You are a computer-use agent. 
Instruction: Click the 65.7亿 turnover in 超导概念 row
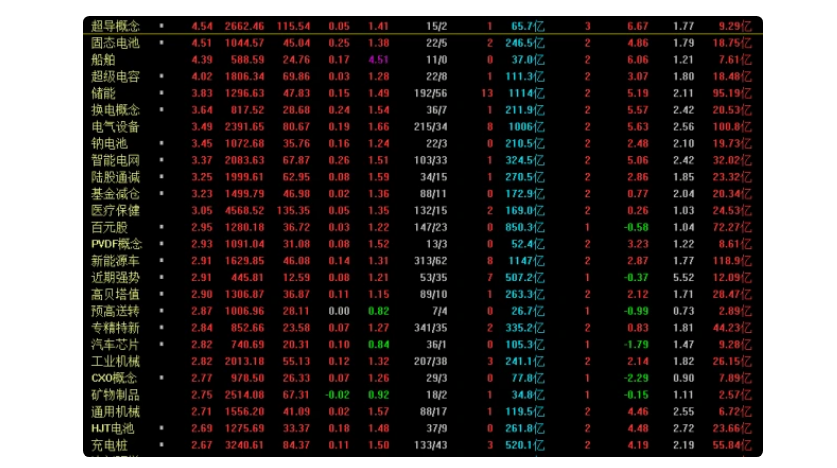point(527,26)
